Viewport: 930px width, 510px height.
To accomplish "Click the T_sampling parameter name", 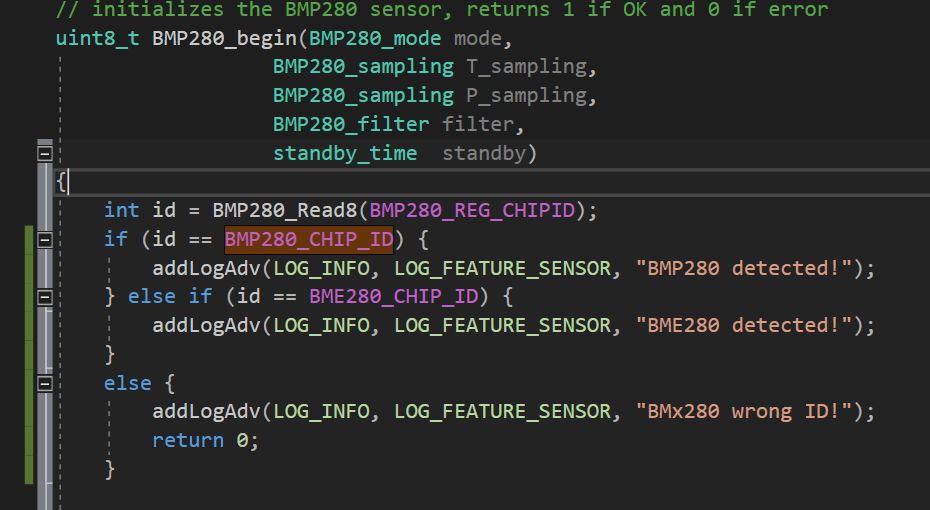I will [x=525, y=67].
